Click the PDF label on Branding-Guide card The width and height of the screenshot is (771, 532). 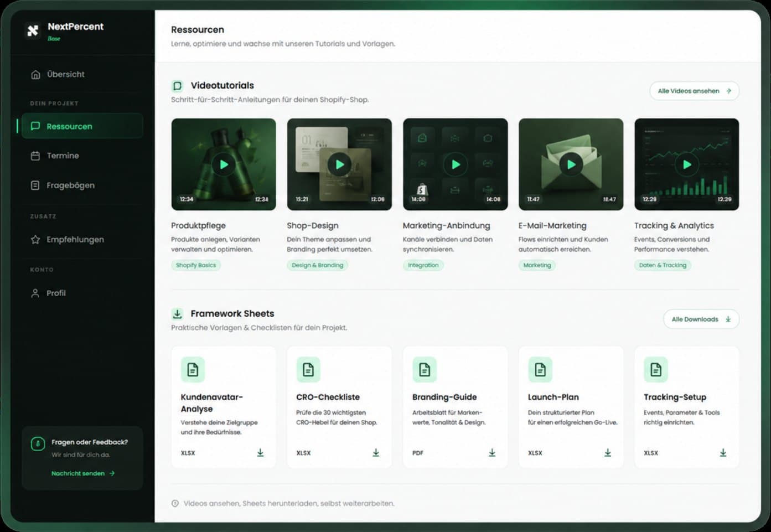tap(418, 453)
